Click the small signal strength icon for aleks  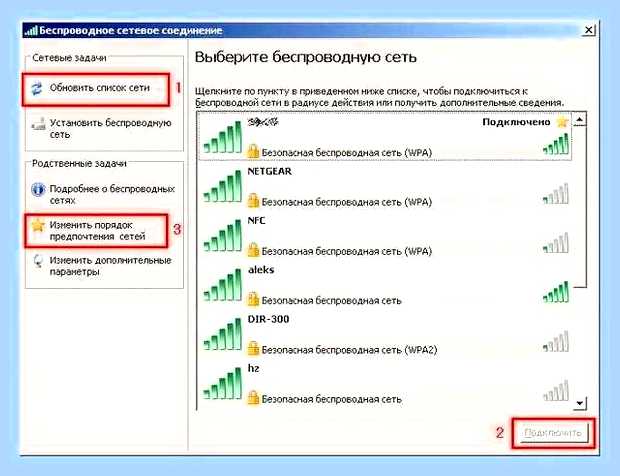click(556, 292)
